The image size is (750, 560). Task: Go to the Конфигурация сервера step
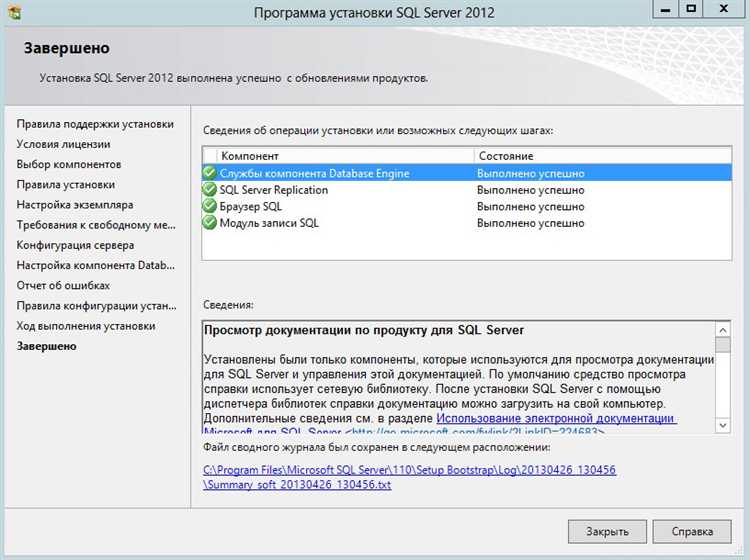click(75, 245)
